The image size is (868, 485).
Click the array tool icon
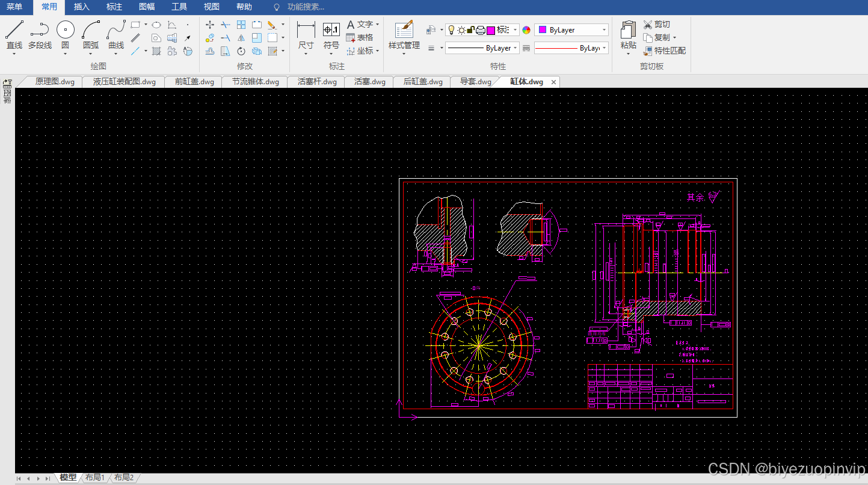(x=241, y=25)
